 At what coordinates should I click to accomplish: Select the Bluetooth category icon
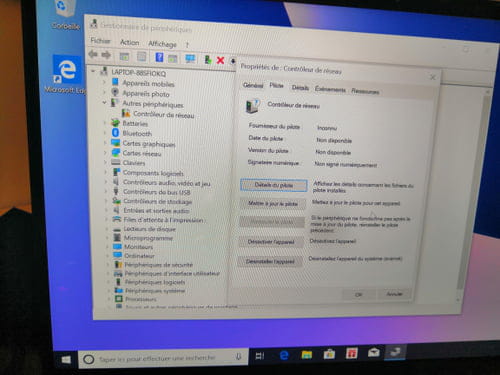point(116,133)
